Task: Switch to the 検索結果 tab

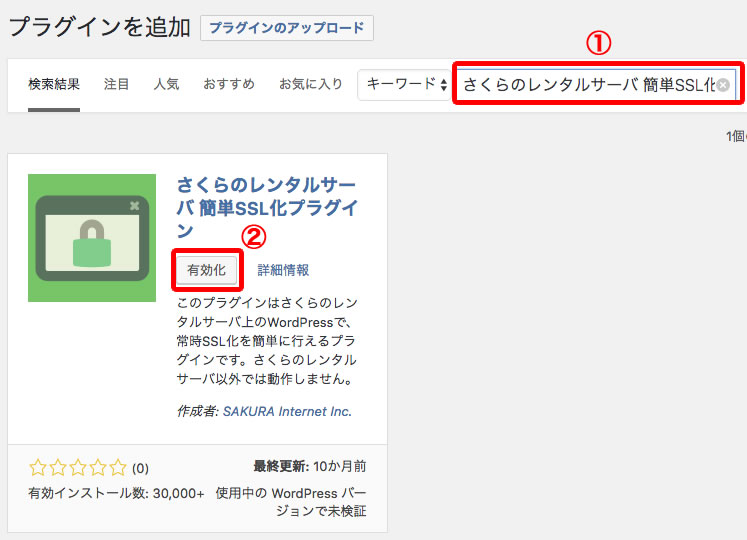Action: pos(54,84)
